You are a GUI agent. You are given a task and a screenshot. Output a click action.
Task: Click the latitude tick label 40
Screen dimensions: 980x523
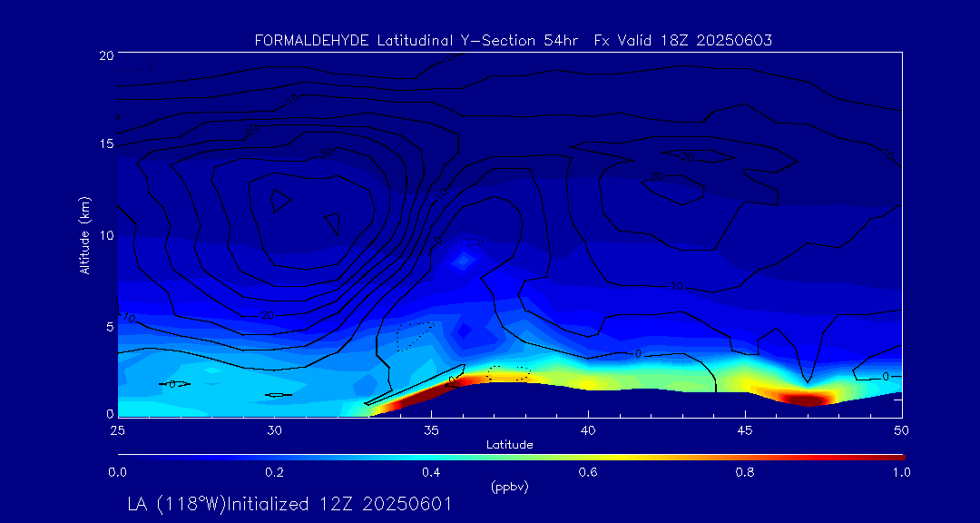(588, 430)
